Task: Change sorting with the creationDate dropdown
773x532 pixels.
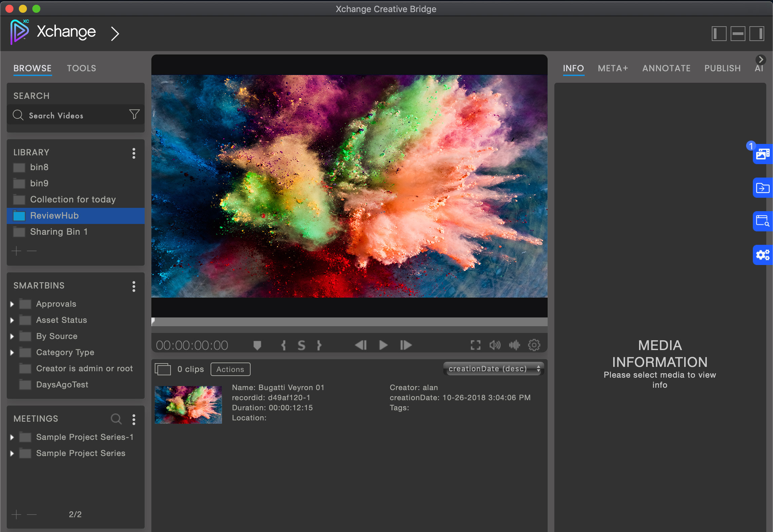Action: [x=492, y=369]
